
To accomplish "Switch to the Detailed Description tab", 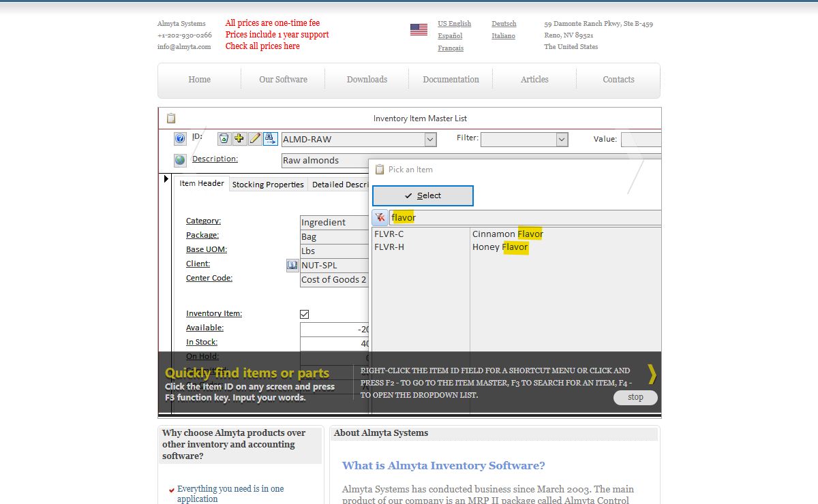I will pyautogui.click(x=339, y=185).
